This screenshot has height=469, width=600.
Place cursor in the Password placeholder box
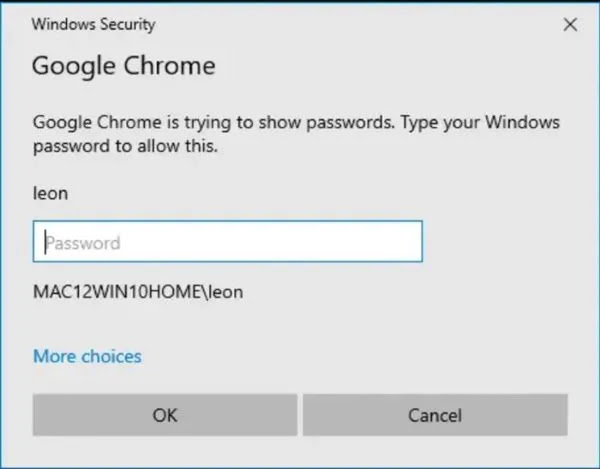[x=228, y=242]
